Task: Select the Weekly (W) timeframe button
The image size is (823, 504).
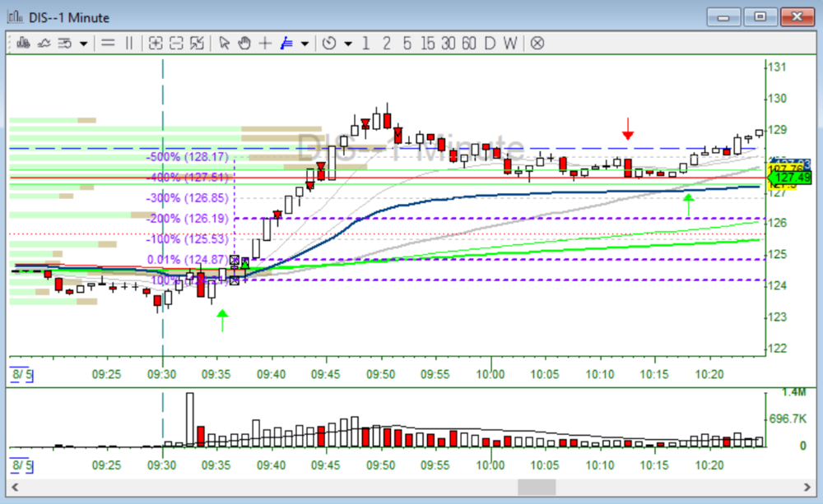Action: point(510,44)
